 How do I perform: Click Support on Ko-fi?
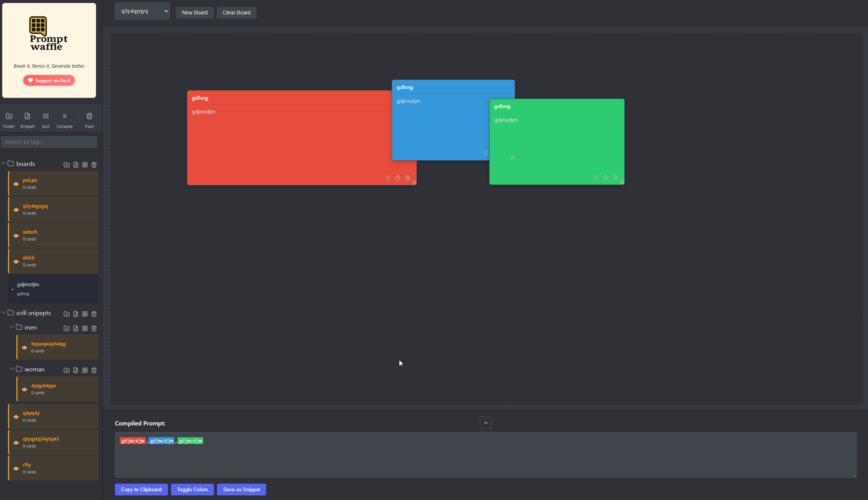(x=49, y=80)
